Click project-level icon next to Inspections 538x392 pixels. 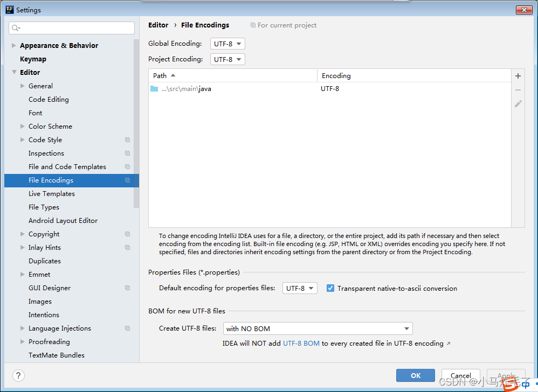[x=128, y=153]
